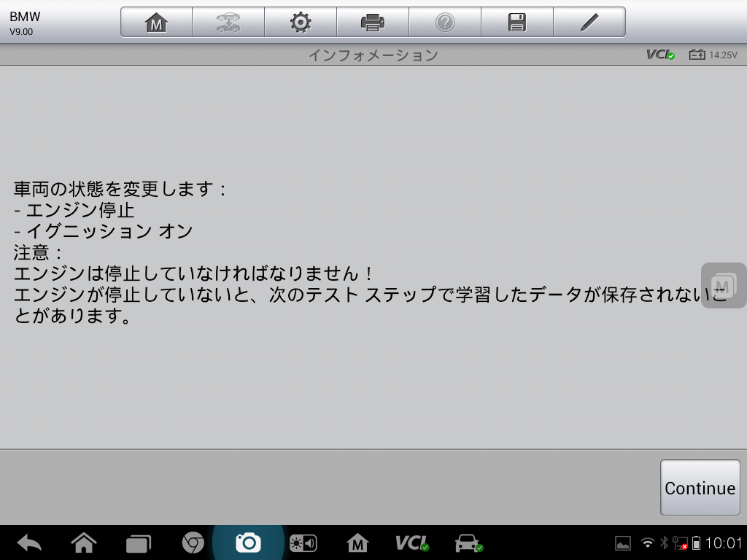Image resolution: width=747 pixels, height=560 pixels.
Task: Tap the floating M shortcut button
Action: point(723,285)
